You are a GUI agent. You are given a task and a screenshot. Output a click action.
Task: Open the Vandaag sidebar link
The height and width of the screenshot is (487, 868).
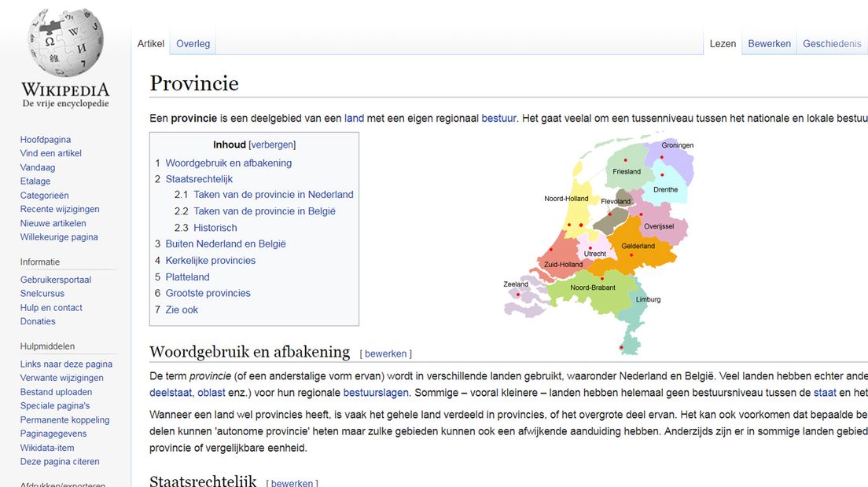pos(38,167)
